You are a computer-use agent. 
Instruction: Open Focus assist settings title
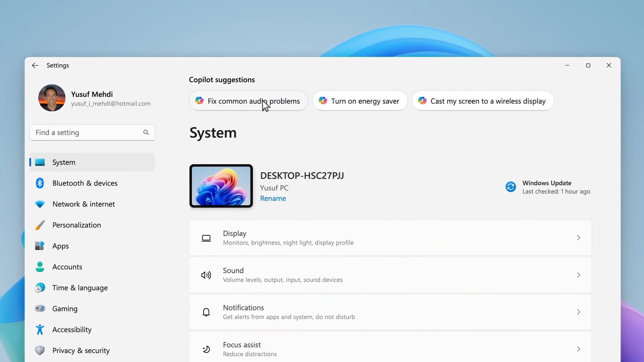[242, 345]
